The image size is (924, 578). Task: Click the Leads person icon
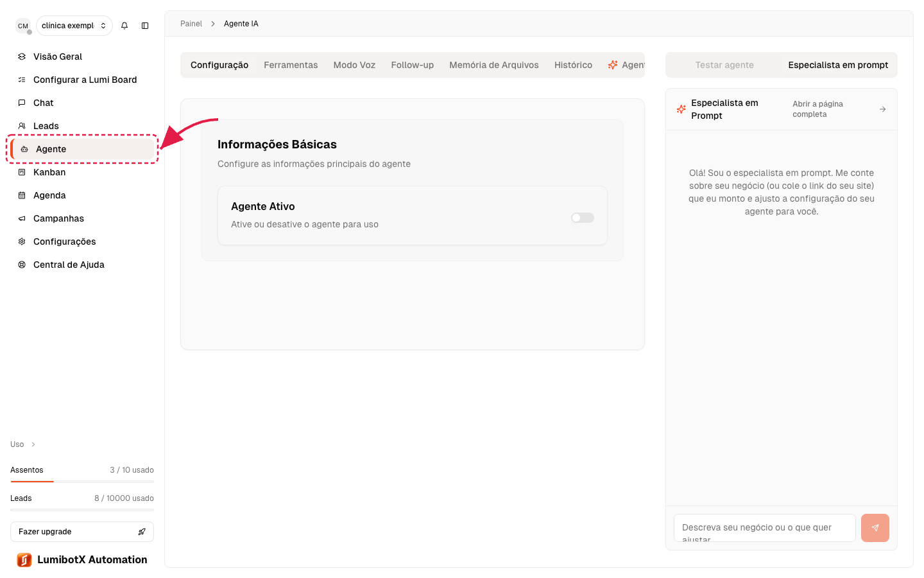(22, 126)
